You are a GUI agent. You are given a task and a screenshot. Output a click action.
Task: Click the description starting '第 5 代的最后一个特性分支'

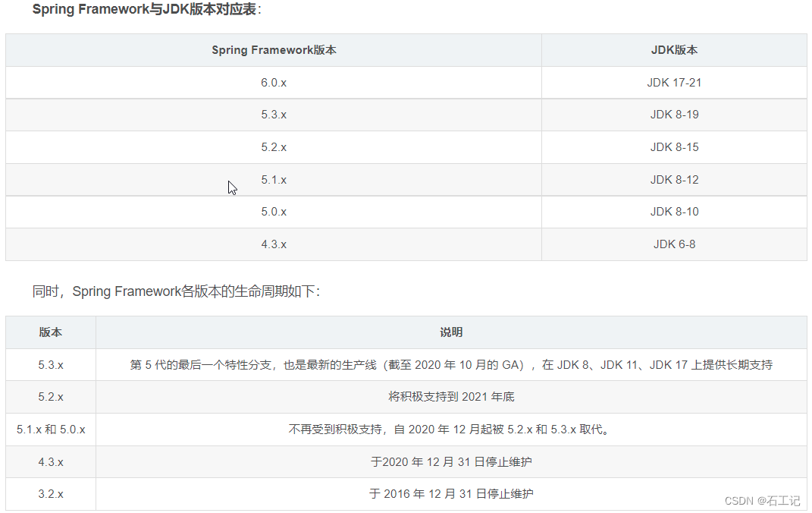click(451, 365)
